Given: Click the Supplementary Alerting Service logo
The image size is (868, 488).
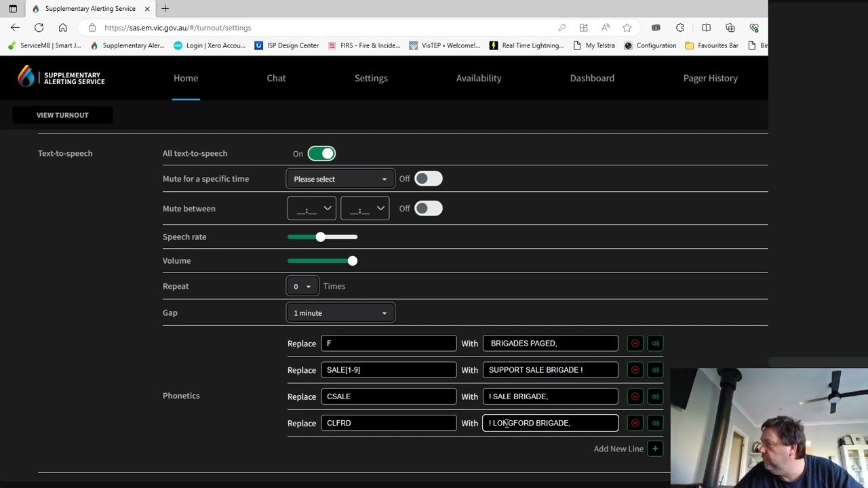Looking at the screenshot, I should [x=61, y=77].
